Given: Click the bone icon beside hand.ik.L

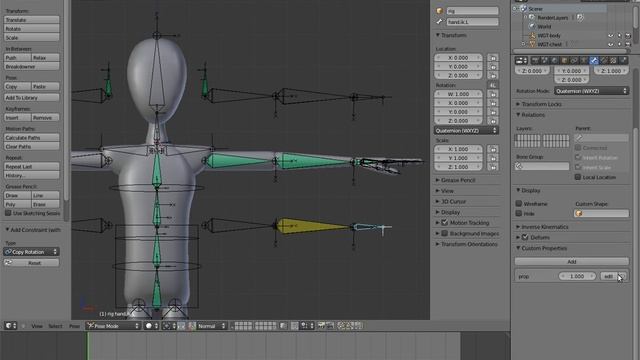Looking at the screenshot, I should point(440,22).
